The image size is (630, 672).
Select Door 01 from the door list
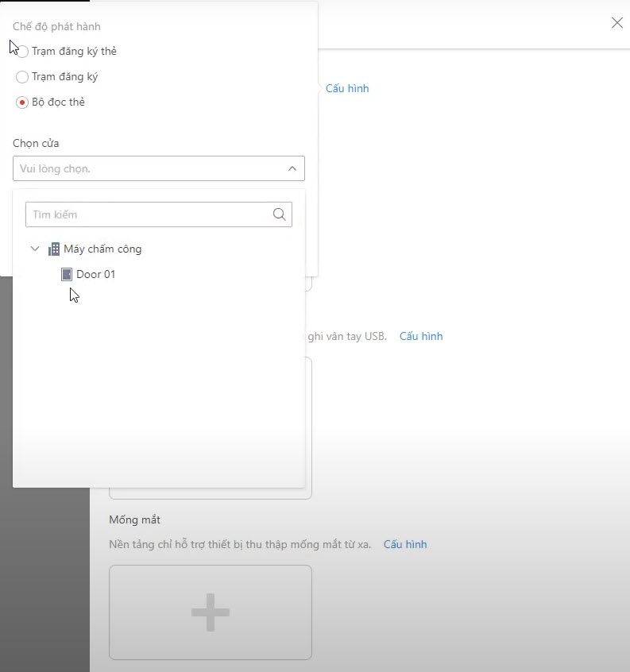(x=95, y=274)
